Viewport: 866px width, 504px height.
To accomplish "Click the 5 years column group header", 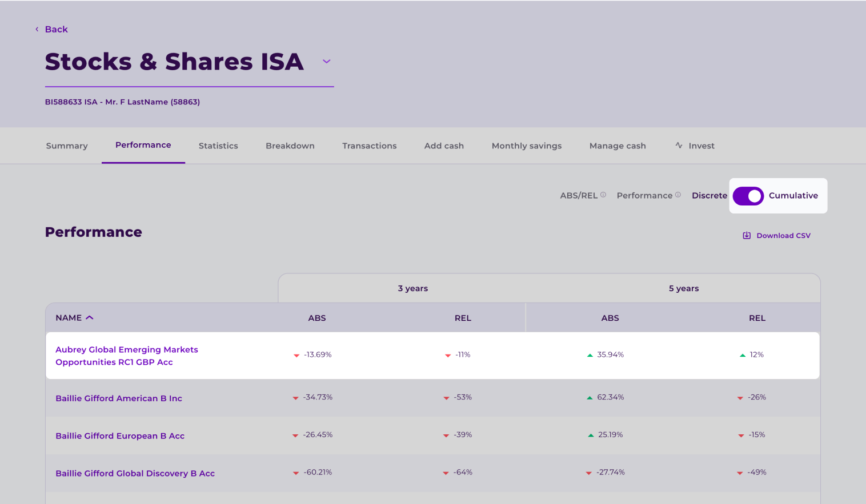I will point(684,289).
